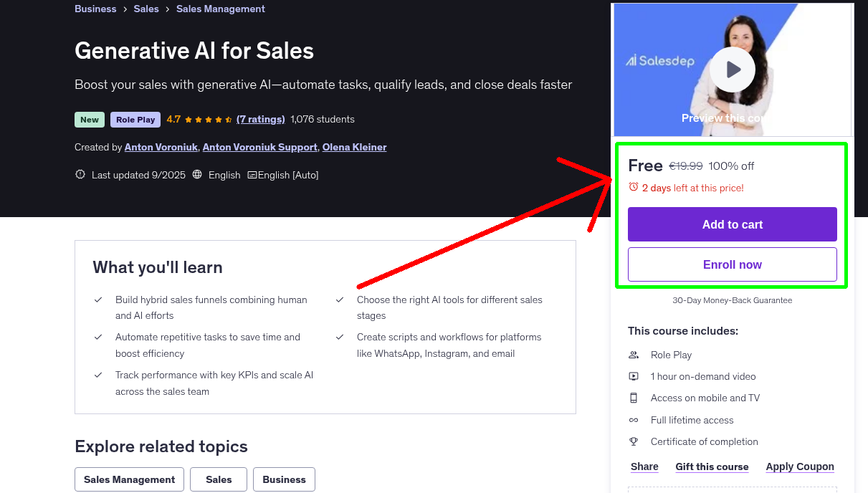
Task: Click checkmark beside Track performance with KPIs
Action: 98,375
